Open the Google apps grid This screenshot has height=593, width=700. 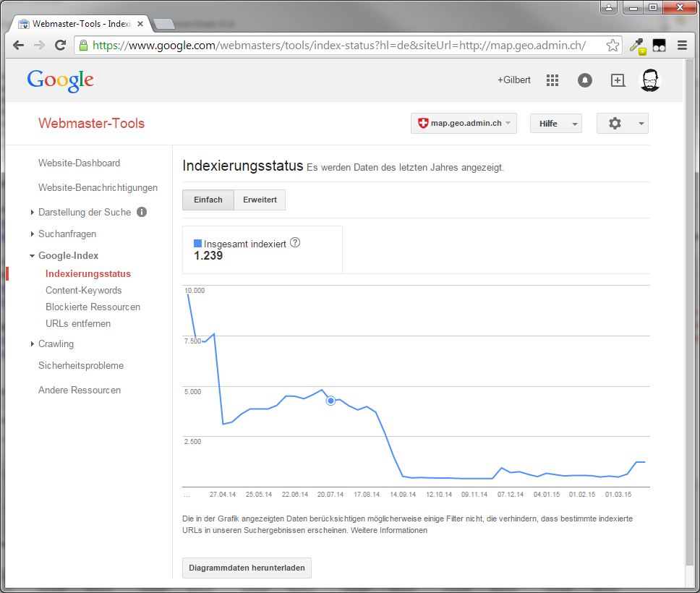552,80
